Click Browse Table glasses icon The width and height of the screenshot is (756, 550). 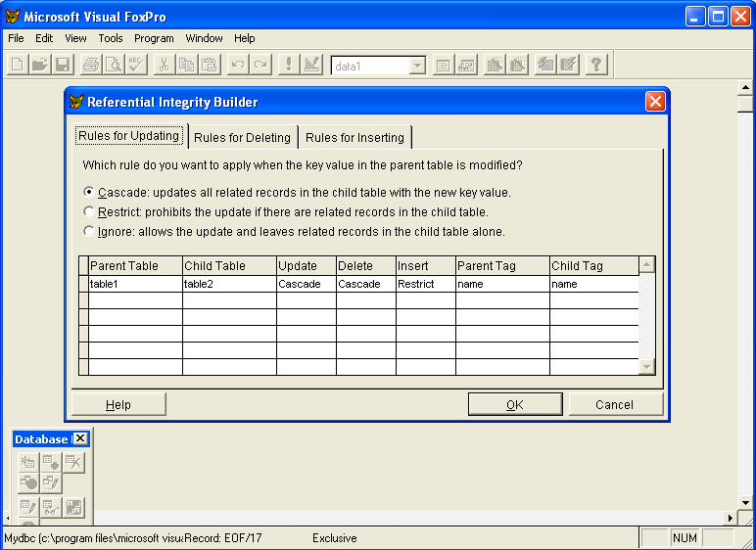pos(51,508)
